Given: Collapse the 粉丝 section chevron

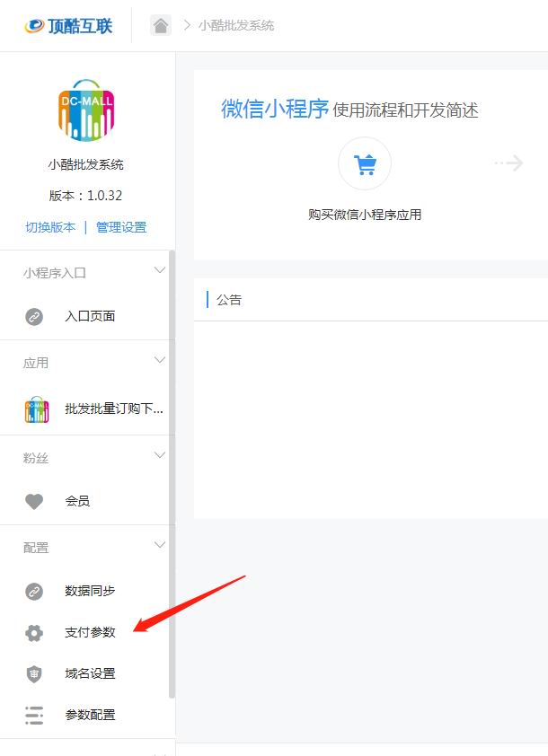Looking at the screenshot, I should (x=160, y=455).
